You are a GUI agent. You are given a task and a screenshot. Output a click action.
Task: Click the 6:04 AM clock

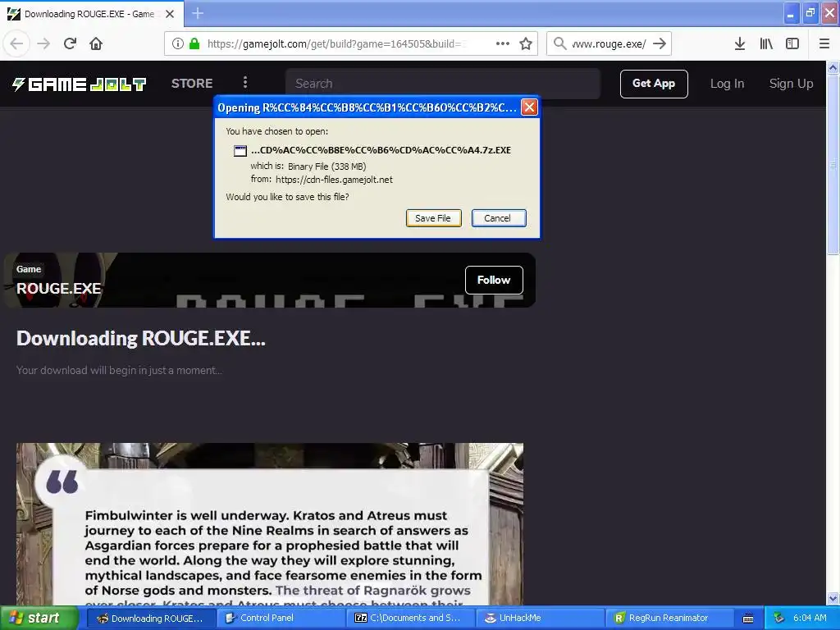[x=810, y=619]
